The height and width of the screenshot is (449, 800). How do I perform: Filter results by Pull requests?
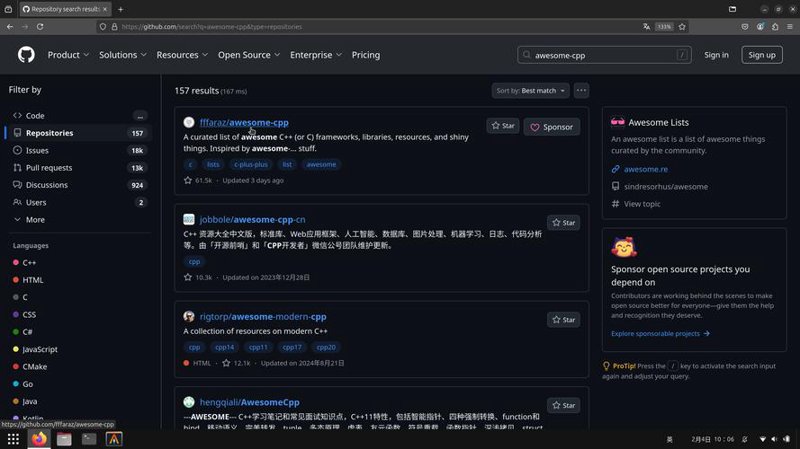78,168
